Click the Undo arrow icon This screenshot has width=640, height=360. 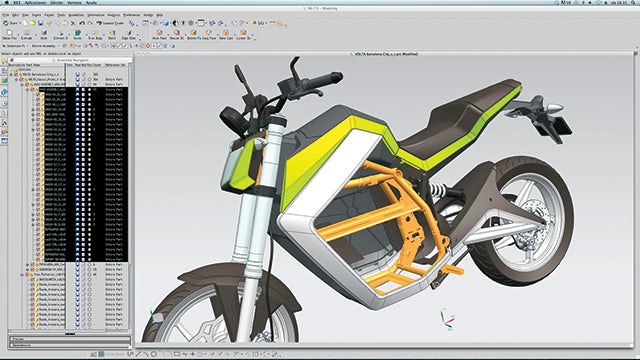pyautogui.click(x=82, y=23)
